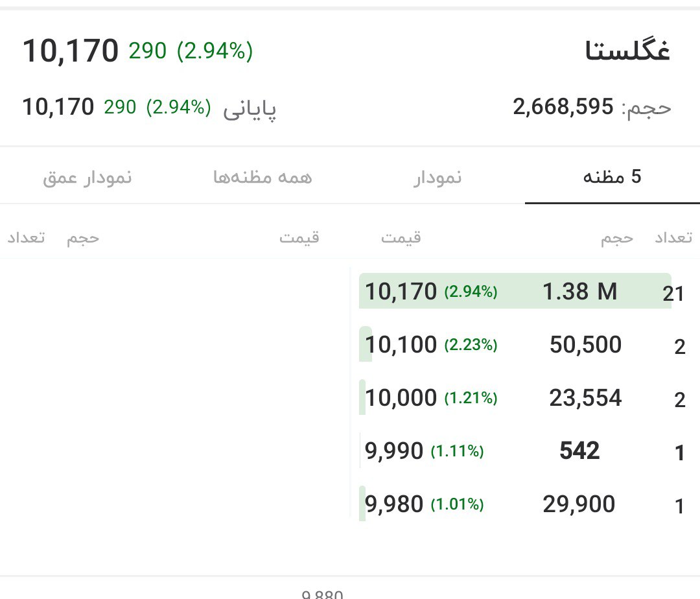Open the همه مظنه‌ها tab
The height and width of the screenshot is (599, 700).
[x=264, y=177]
